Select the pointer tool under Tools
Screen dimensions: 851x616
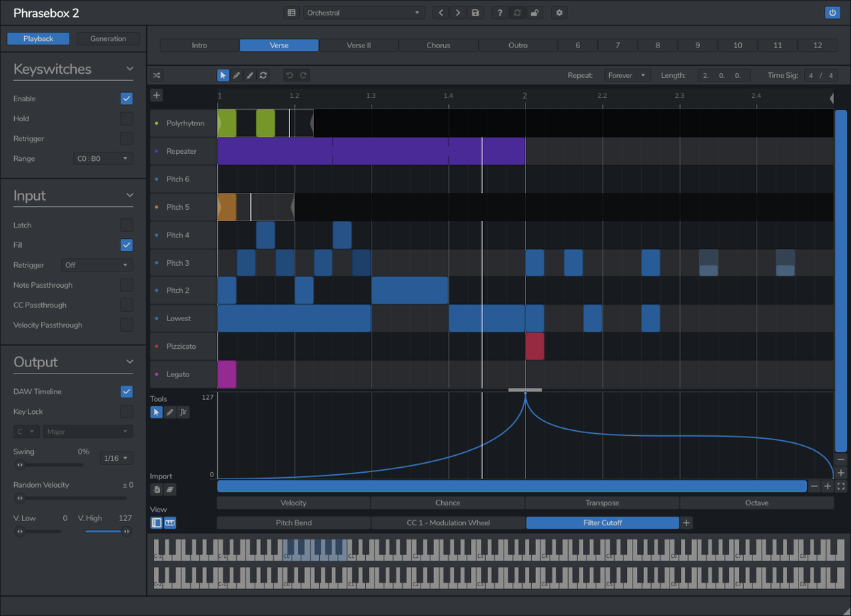pyautogui.click(x=156, y=412)
